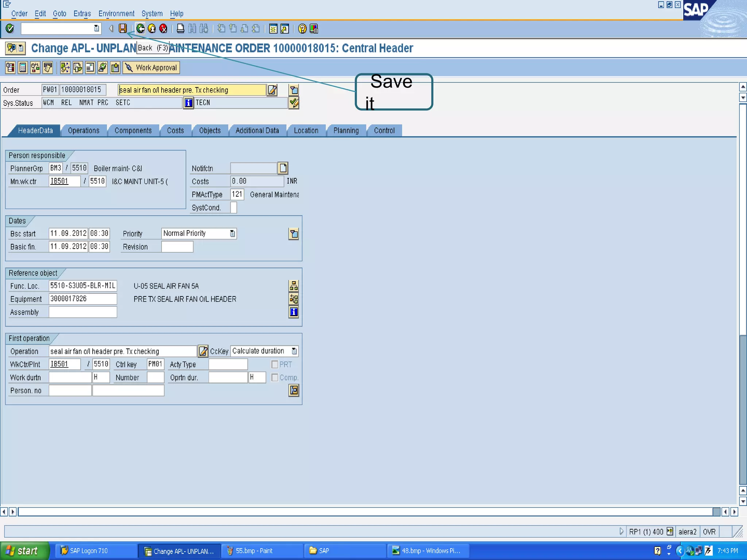Tick the SystCond. box

234,207
